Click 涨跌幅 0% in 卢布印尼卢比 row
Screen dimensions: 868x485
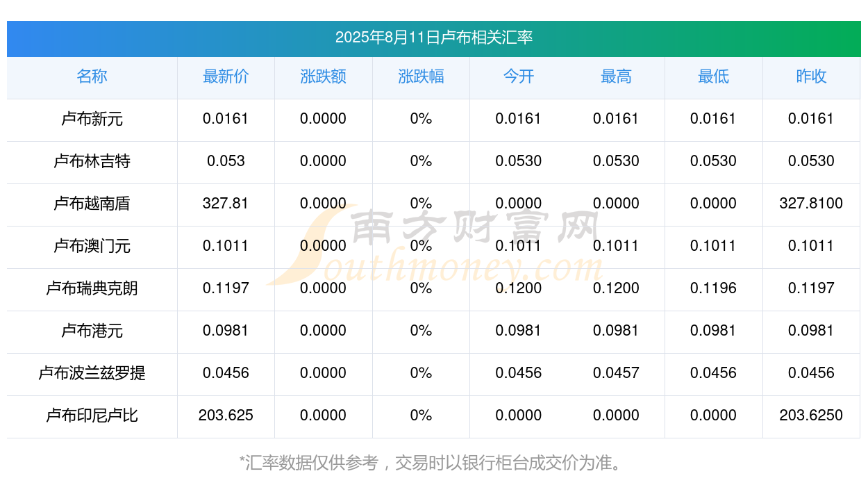tap(421, 416)
